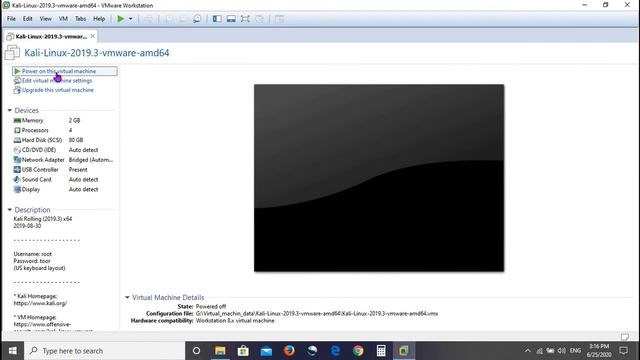The width and height of the screenshot is (640, 360).
Task: Open Microsoft Store from the taskbar
Action: (243, 351)
